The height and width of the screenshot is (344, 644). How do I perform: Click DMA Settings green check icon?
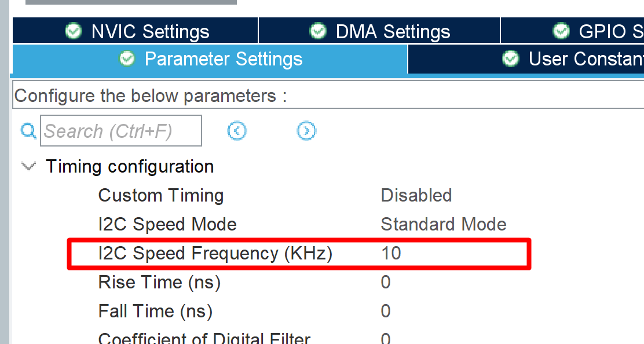[318, 31]
